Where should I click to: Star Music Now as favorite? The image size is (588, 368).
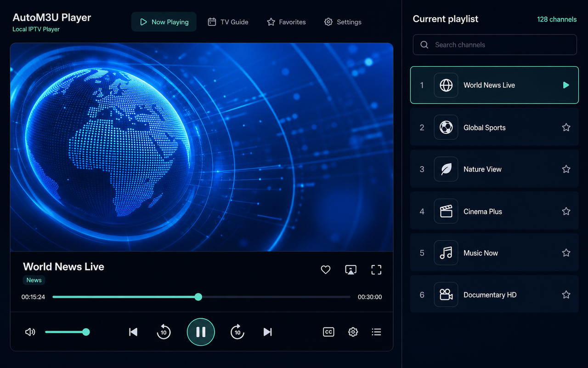(566, 253)
